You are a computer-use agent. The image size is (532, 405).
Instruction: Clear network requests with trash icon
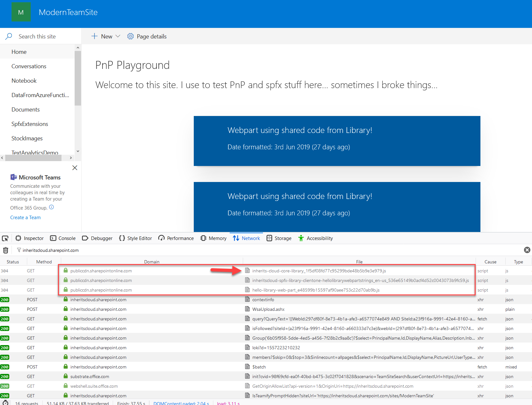[x=6, y=250]
